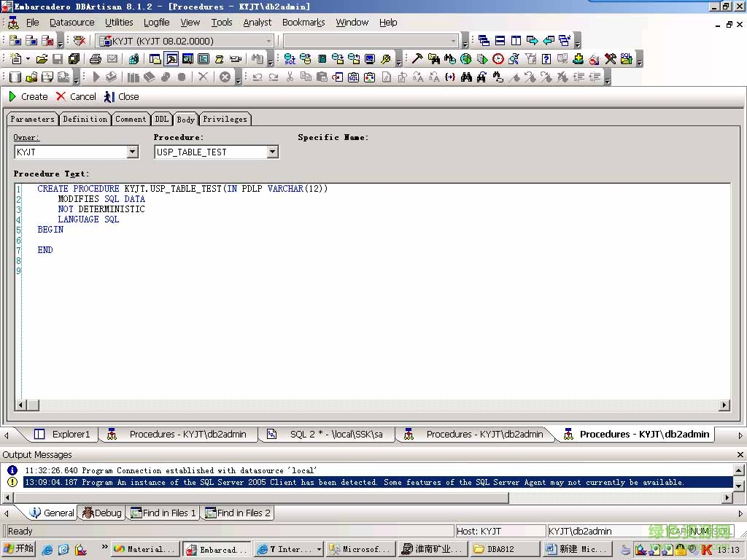Open Find using the binoculars toolbar icon
Viewport: 747px width, 560px height.
coord(465,77)
